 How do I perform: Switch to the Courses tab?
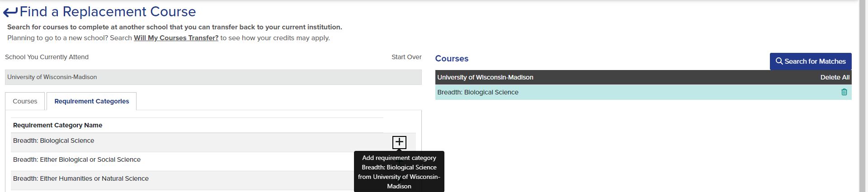click(x=25, y=101)
